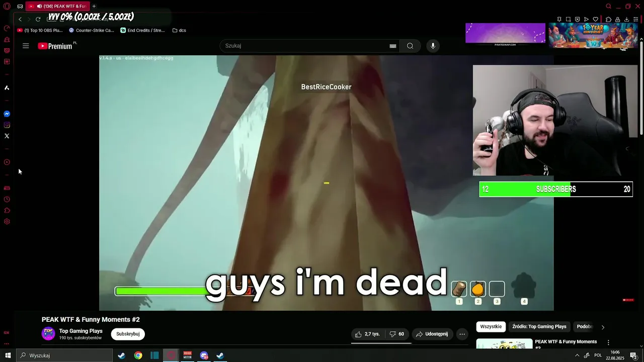Open sidebar settings gear
The image size is (644, 362).
click(7, 222)
